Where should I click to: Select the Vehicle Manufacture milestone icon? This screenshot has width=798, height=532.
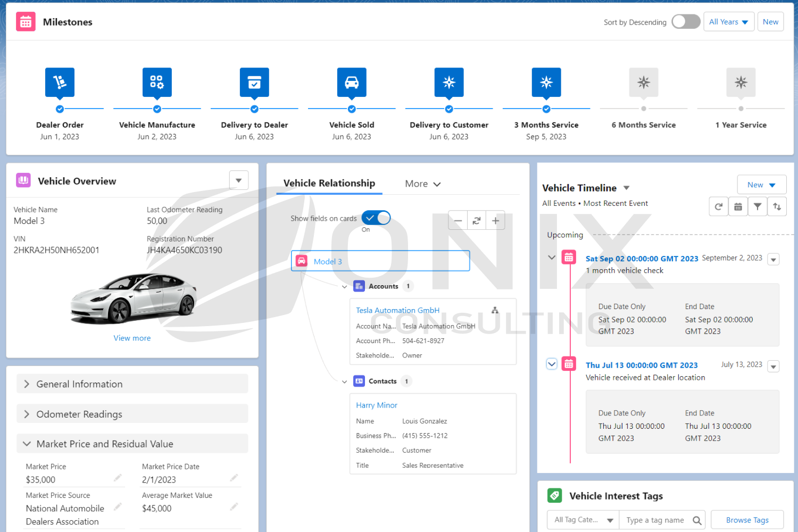click(x=157, y=82)
